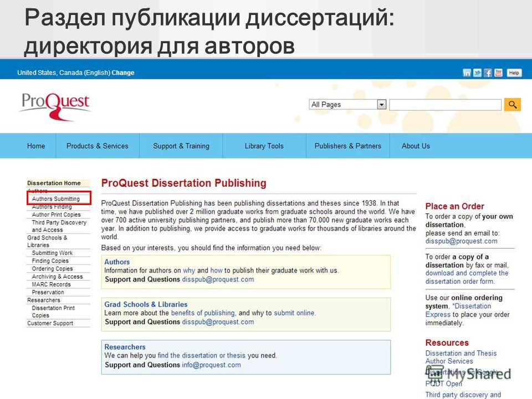Click disspub@proquest.com in Grad Schools box
532x399 pixels.
[218, 321]
